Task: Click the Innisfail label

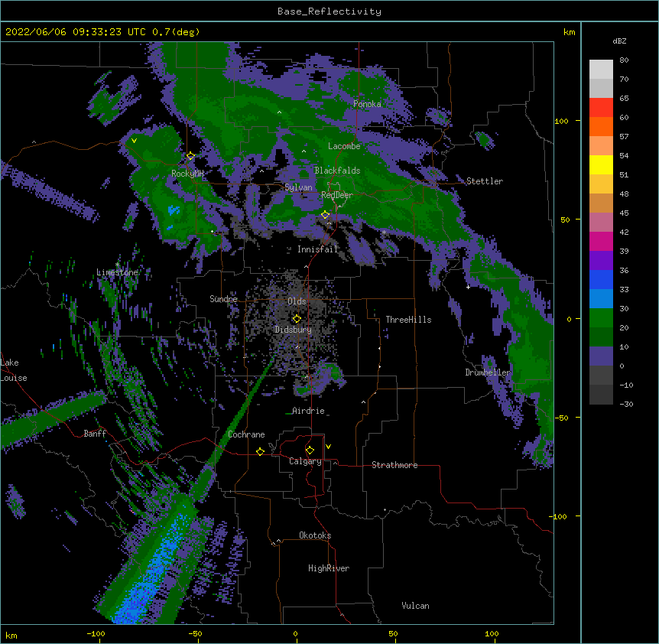Action: pyautogui.click(x=317, y=249)
